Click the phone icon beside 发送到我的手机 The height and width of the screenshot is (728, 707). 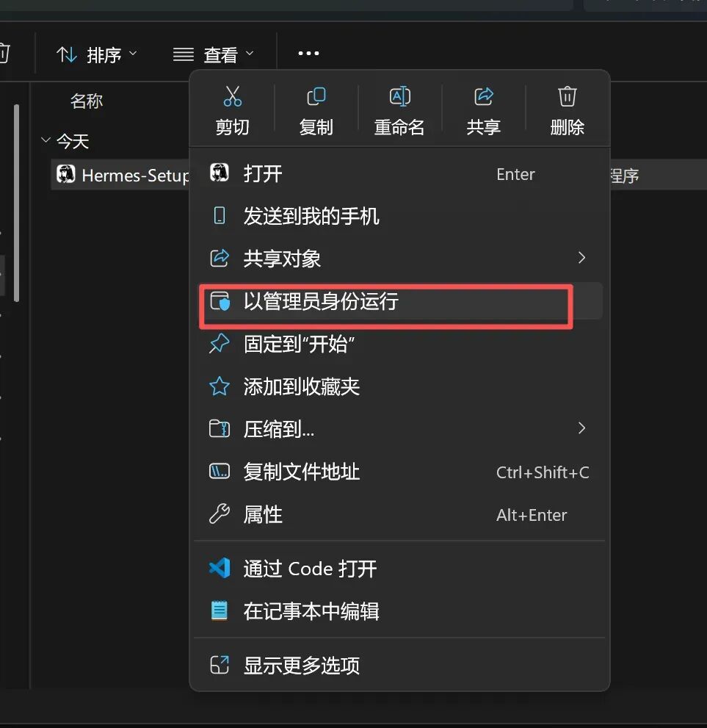pyautogui.click(x=220, y=216)
